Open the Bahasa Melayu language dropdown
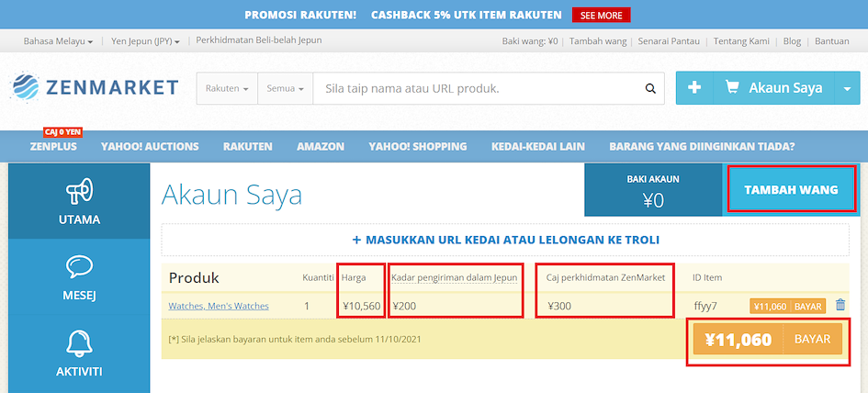 point(58,41)
